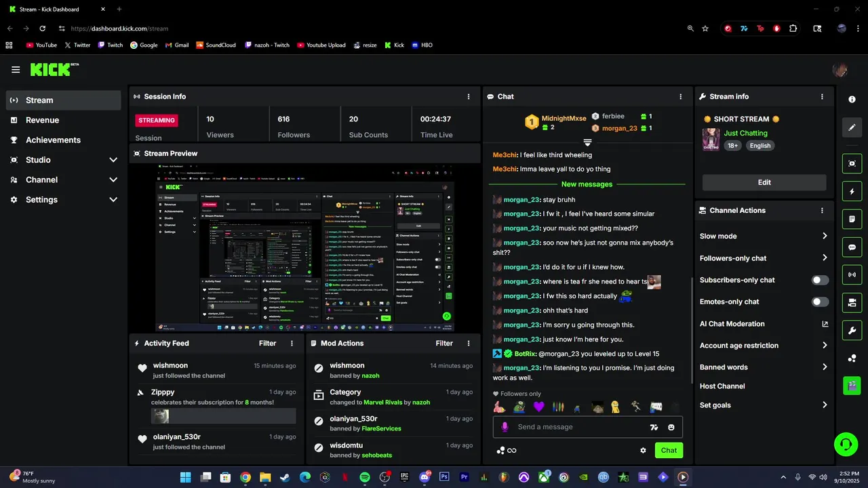Click the green Chat send button

point(669,450)
